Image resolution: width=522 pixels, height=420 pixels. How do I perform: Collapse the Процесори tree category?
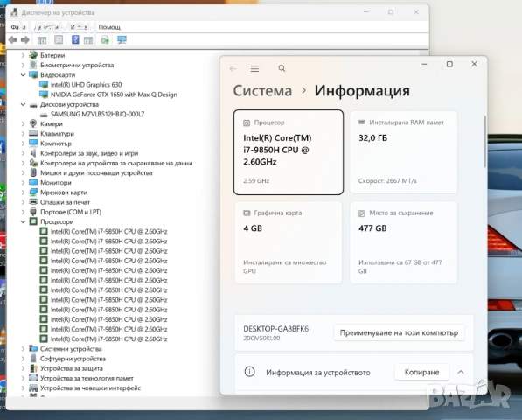pyautogui.click(x=23, y=222)
